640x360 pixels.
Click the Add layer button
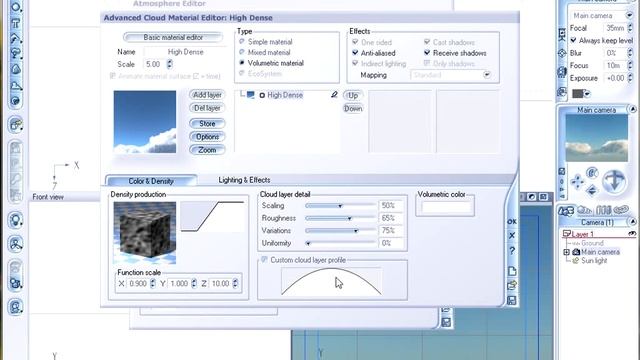point(207,95)
